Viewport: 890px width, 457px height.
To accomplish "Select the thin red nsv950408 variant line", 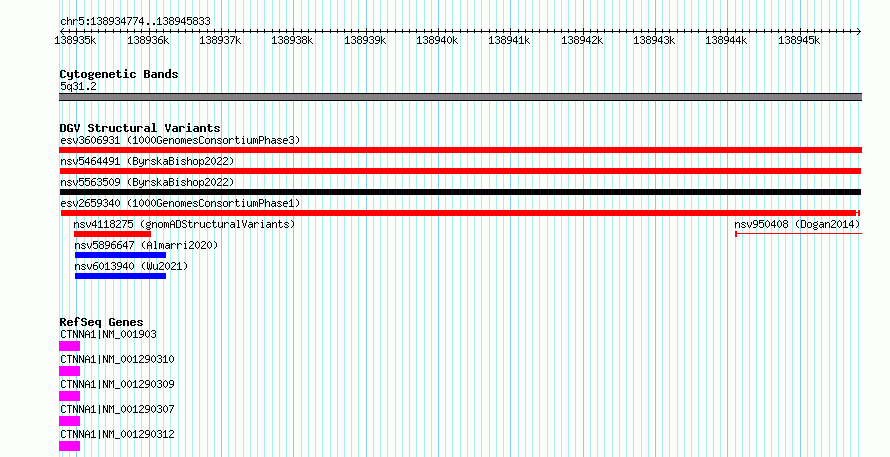I will click(799, 233).
